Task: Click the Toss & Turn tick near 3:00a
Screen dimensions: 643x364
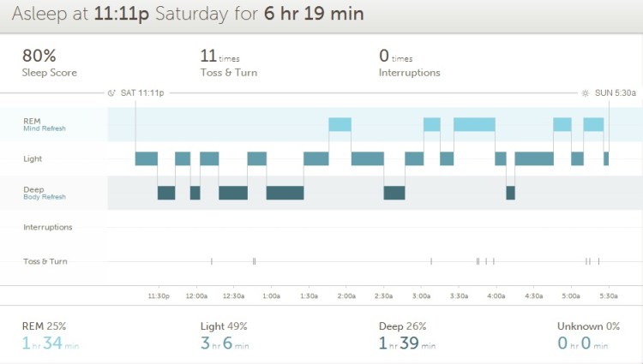Action: tap(431, 261)
